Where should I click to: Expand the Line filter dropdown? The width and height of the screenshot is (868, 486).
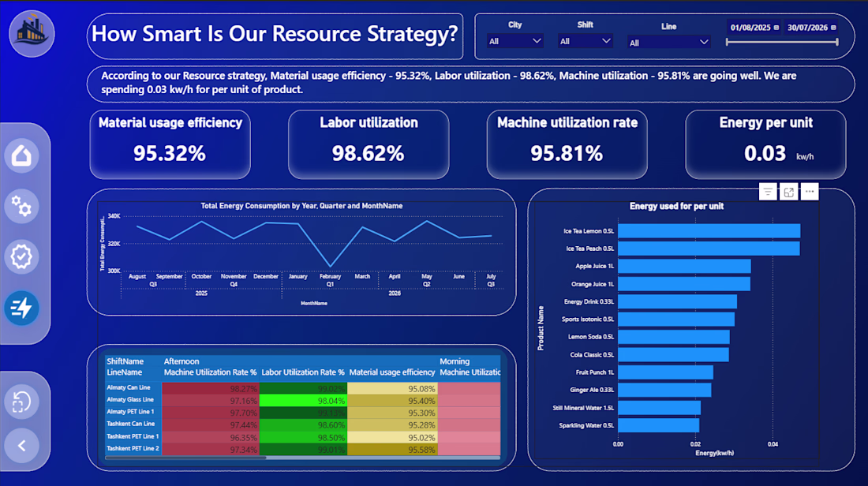click(668, 43)
